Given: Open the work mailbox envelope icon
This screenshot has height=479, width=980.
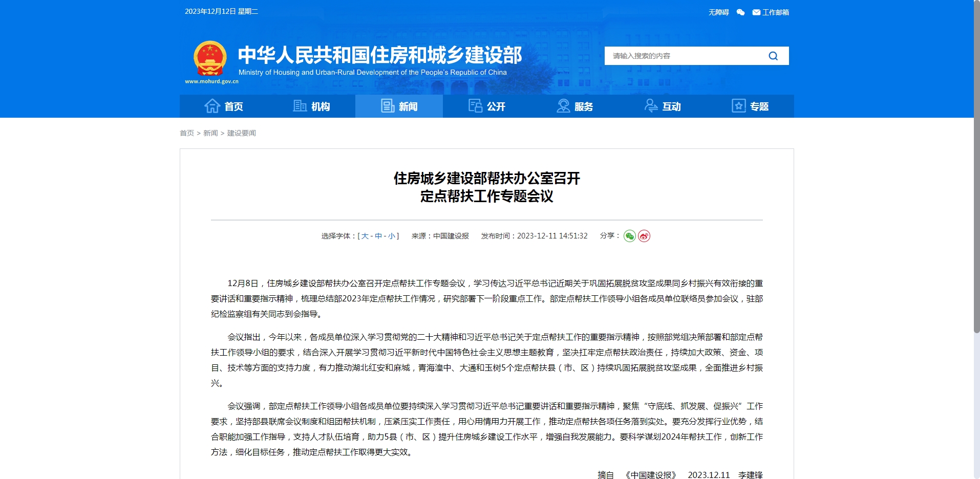Looking at the screenshot, I should tap(756, 12).
